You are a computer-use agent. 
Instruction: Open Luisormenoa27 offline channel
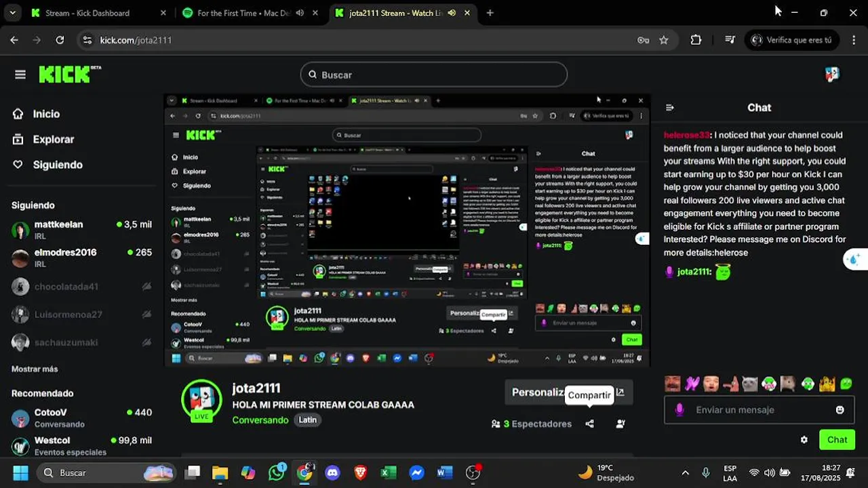tap(81, 314)
